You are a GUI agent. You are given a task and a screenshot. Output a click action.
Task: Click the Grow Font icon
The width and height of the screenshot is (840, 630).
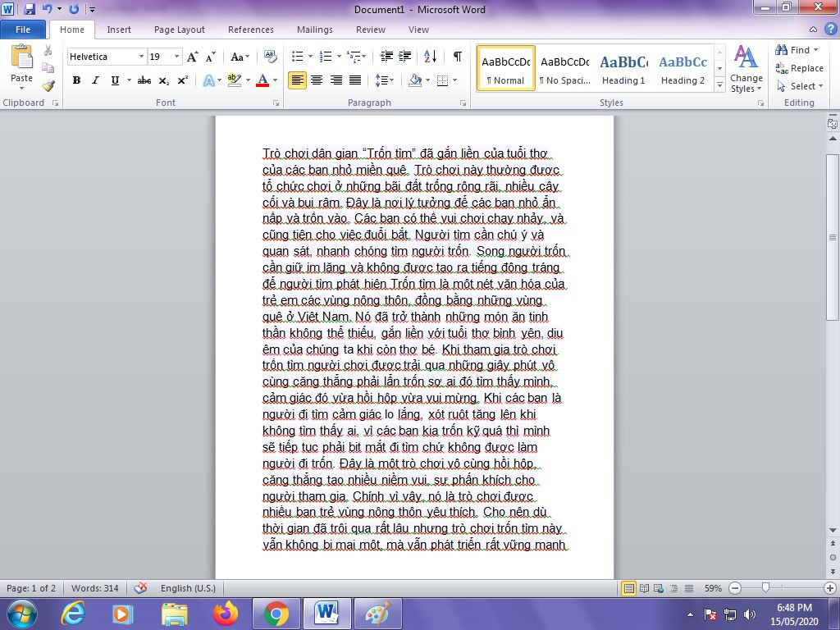click(192, 57)
